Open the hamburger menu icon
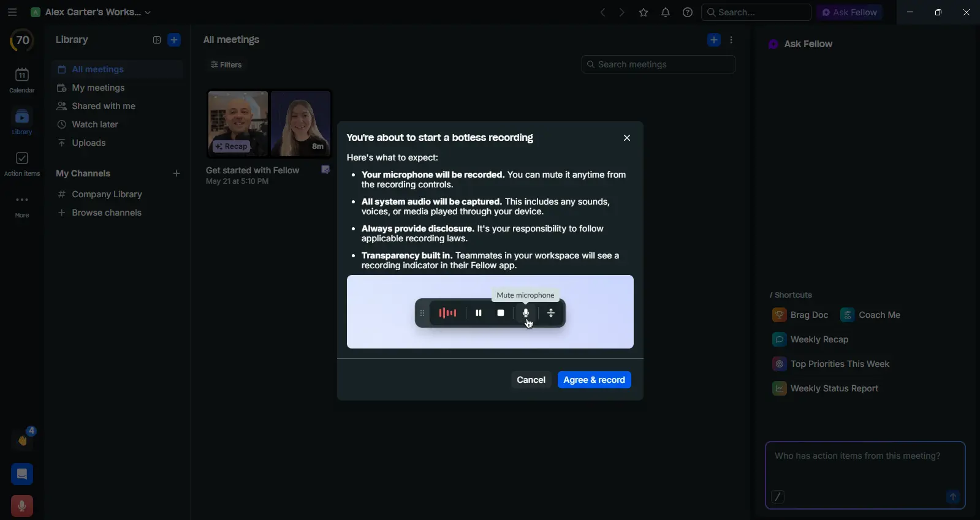 pos(12,12)
